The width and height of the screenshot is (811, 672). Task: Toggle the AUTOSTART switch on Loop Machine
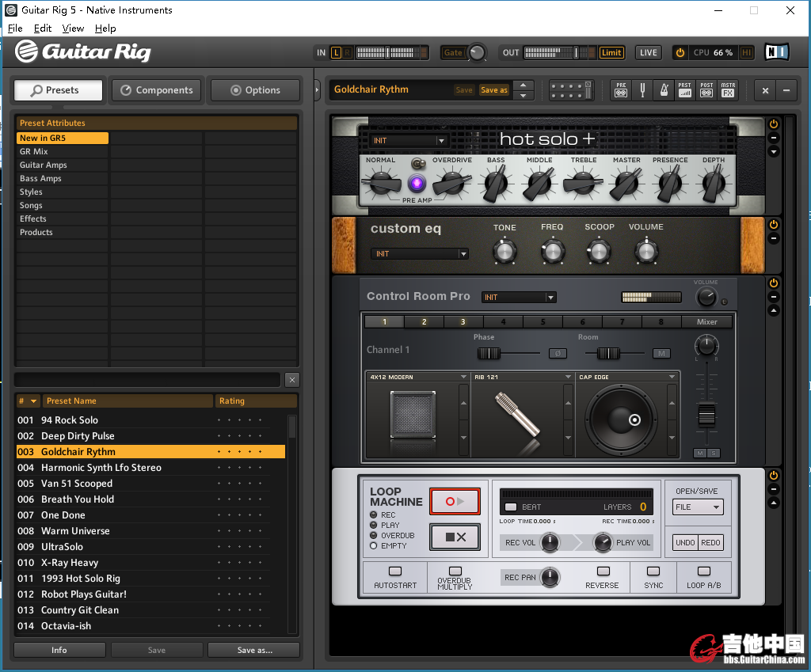[394, 571]
